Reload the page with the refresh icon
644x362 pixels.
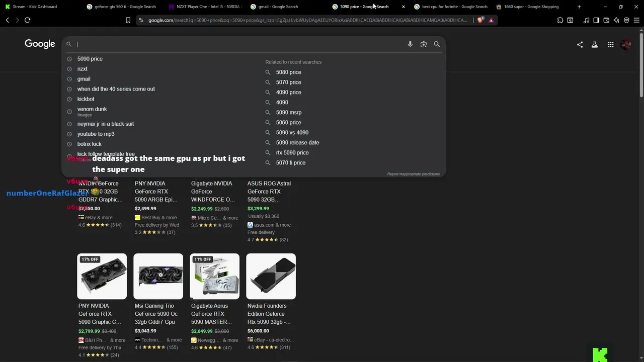pyautogui.click(x=27, y=20)
